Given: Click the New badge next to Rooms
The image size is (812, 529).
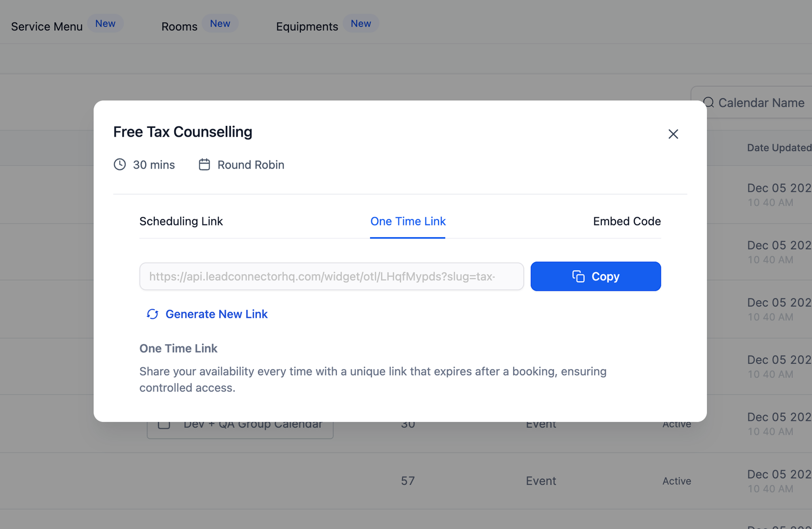Looking at the screenshot, I should tap(220, 23).
